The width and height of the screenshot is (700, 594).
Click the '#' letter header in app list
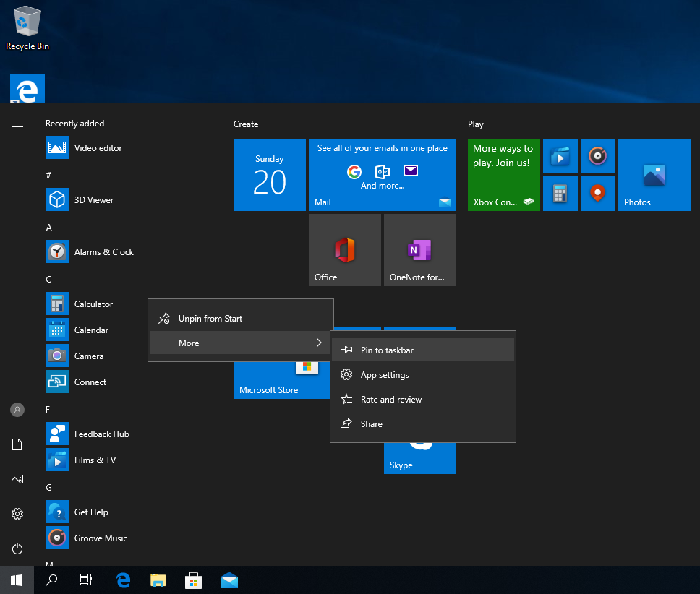48,175
